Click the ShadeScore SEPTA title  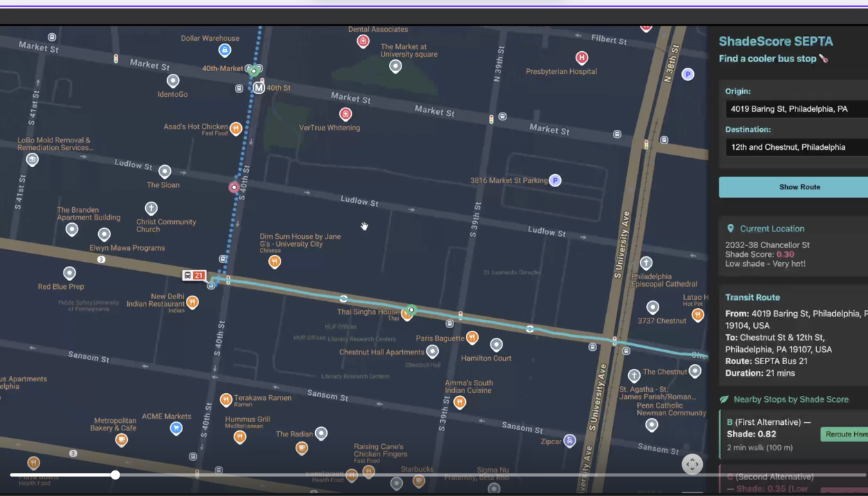(x=775, y=41)
